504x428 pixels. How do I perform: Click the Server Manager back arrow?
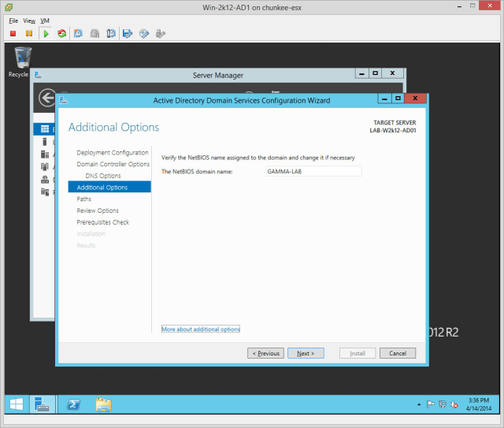pyautogui.click(x=47, y=98)
